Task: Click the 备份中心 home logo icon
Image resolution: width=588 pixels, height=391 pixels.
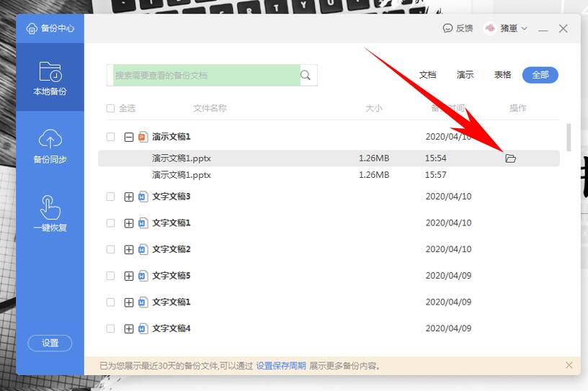Action: pos(32,29)
